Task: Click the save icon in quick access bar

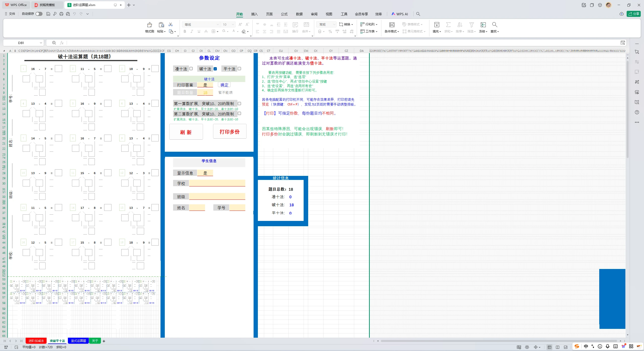Action: 48,14
